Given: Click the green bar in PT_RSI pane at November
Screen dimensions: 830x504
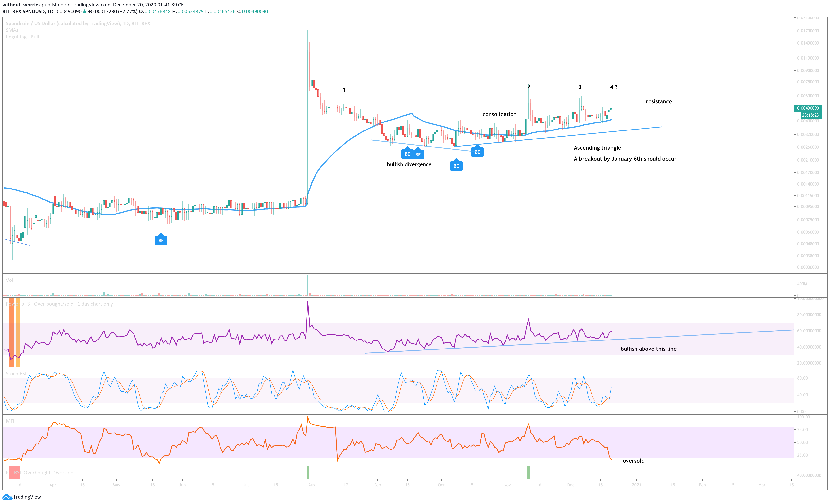Looking at the screenshot, I should [x=529, y=472].
